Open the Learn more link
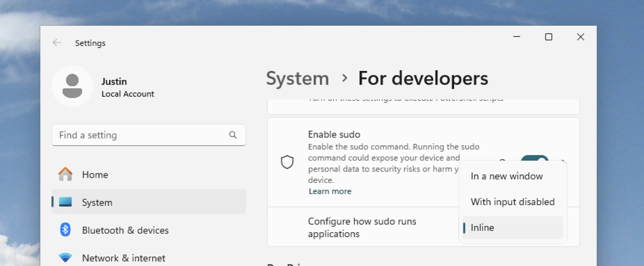 point(330,191)
